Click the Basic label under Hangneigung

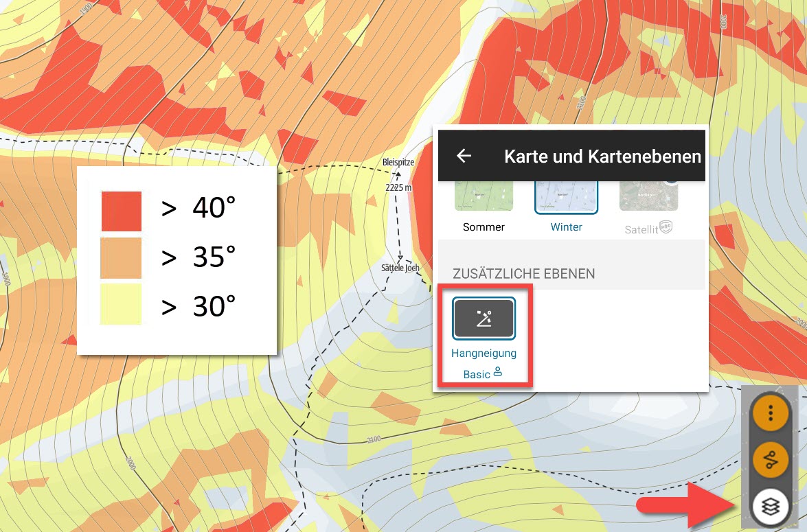tap(477, 375)
